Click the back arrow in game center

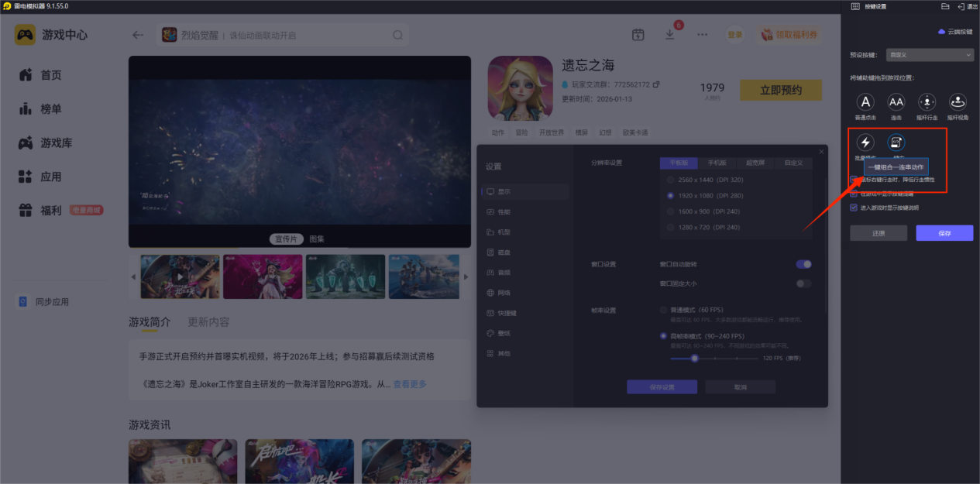coord(138,35)
